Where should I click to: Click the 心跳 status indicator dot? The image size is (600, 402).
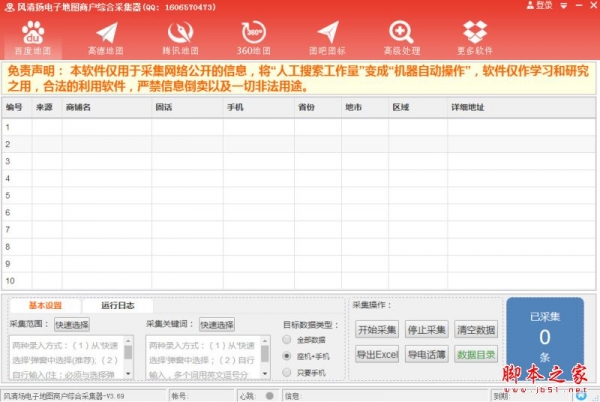269,396
